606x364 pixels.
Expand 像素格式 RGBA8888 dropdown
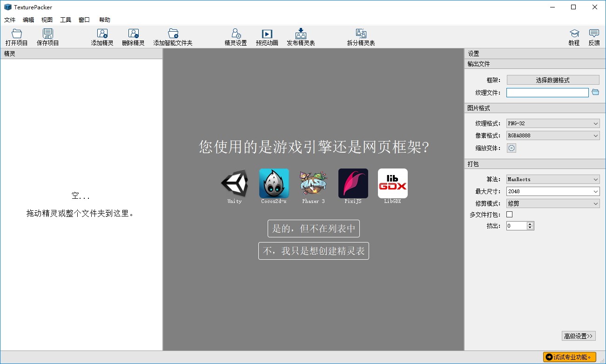[x=553, y=135]
